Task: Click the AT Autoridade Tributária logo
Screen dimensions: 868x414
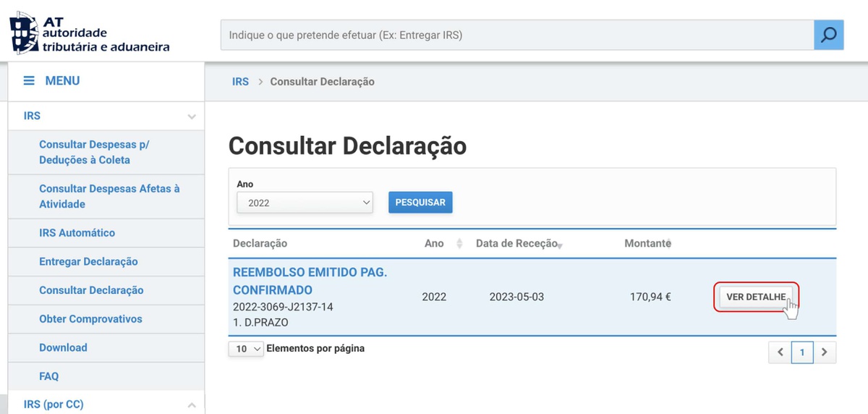Action: [x=90, y=35]
